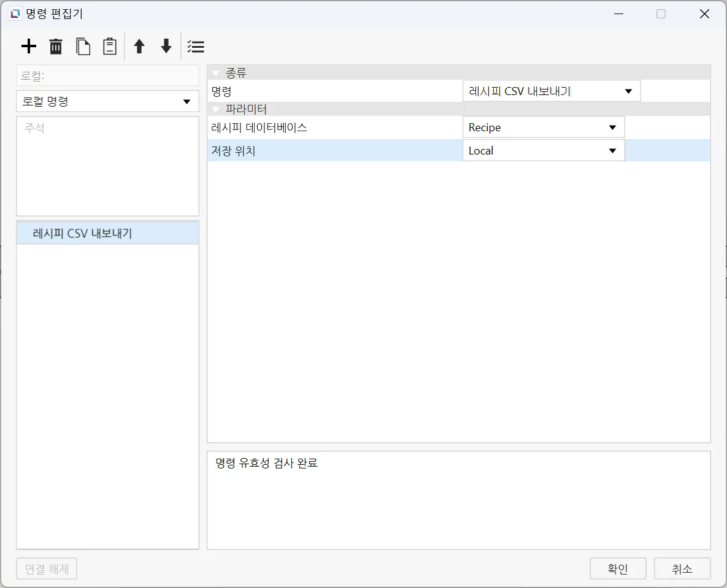Click the 확인 button
This screenshot has width=727, height=588.
[x=617, y=568]
